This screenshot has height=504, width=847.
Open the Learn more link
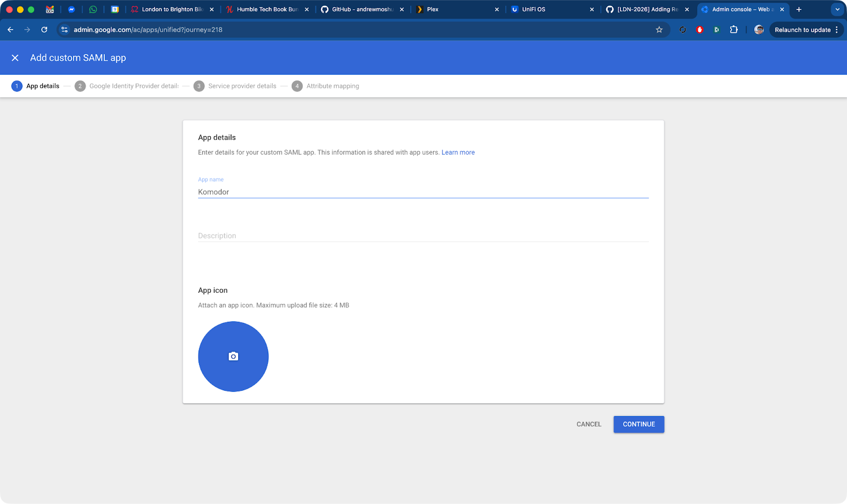458,152
